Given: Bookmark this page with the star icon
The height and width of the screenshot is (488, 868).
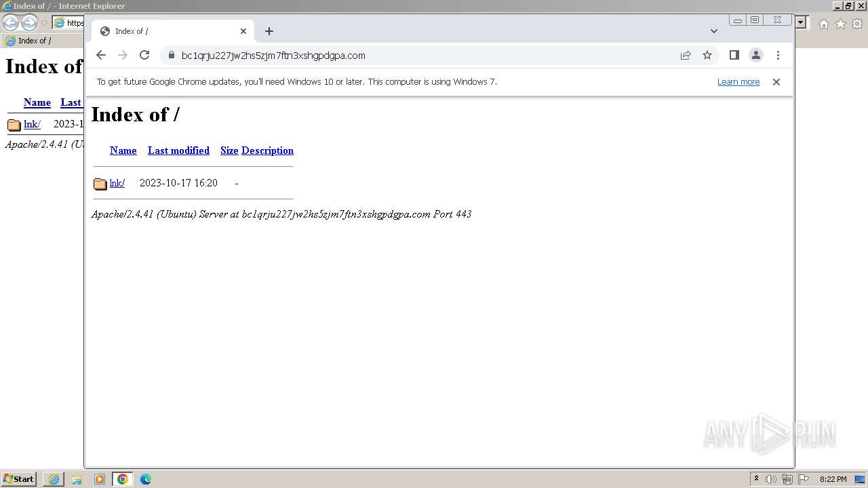Looking at the screenshot, I should click(707, 55).
